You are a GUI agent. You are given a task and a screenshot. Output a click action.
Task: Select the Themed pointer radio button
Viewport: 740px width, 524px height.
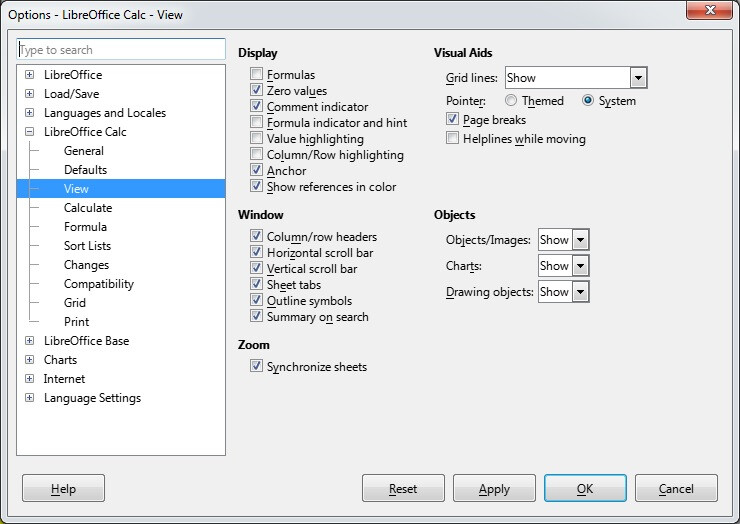point(511,101)
